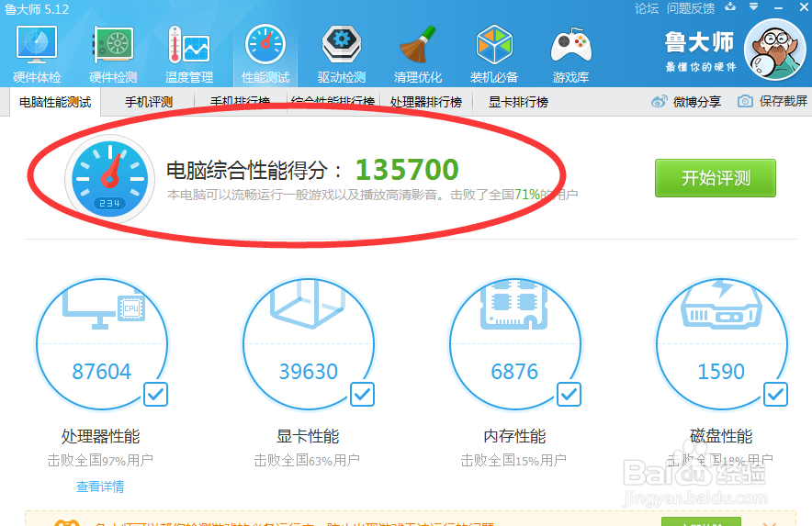Open 清理优化 cleanup broom icon
This screenshot has height=526, width=812.
pyautogui.click(x=417, y=45)
